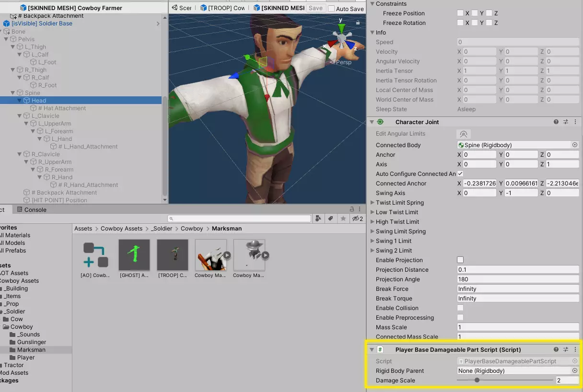Click the scene view lock icon

point(358,23)
